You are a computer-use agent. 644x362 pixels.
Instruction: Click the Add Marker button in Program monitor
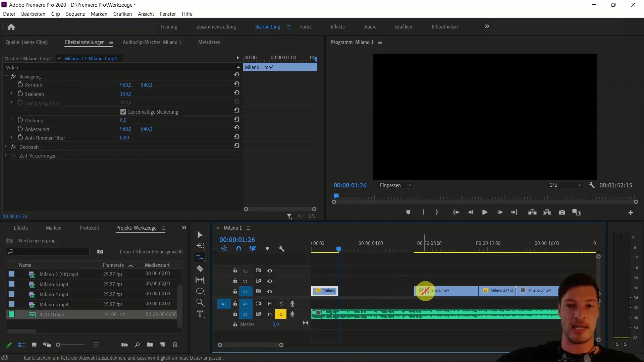pos(408,213)
